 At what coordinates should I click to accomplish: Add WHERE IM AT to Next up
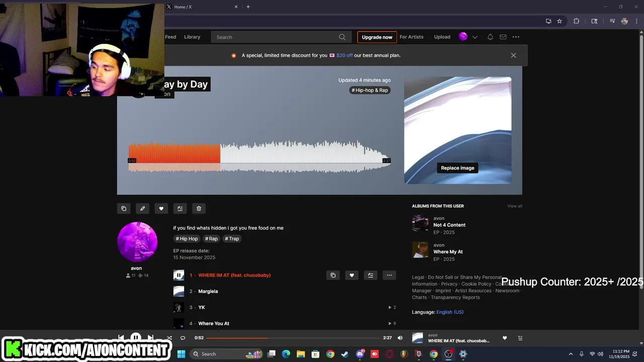(370, 275)
